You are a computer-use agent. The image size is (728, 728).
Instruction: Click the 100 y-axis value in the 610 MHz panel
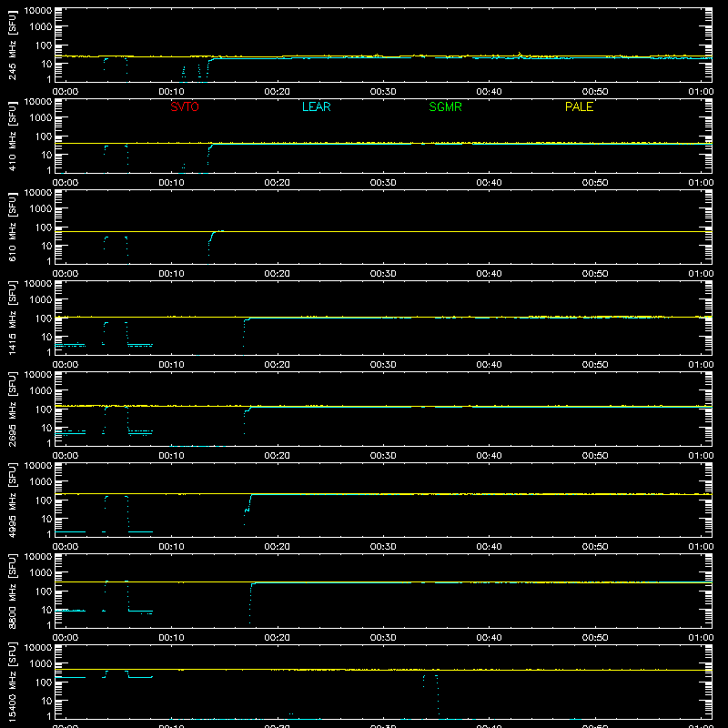43,227
